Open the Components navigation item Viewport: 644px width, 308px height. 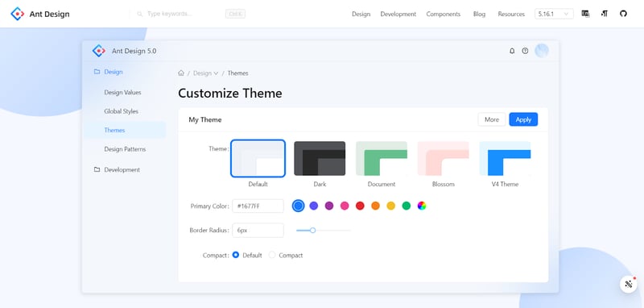click(x=444, y=14)
